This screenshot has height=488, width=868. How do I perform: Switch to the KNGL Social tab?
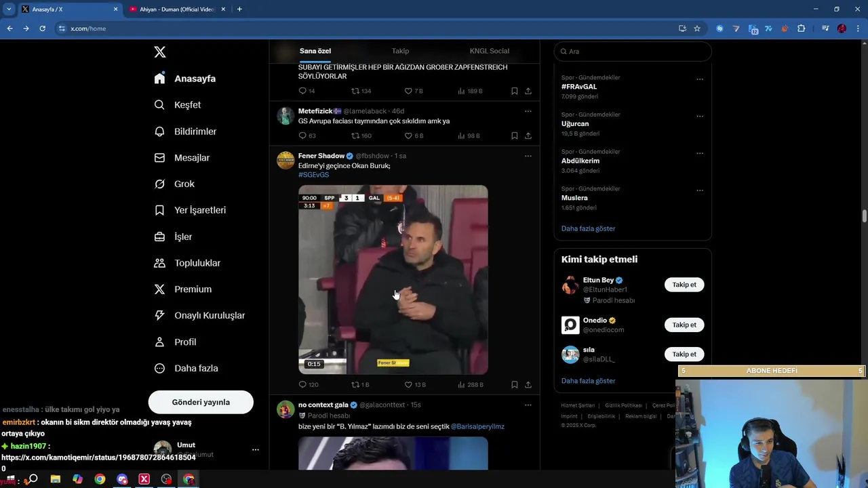pos(489,51)
